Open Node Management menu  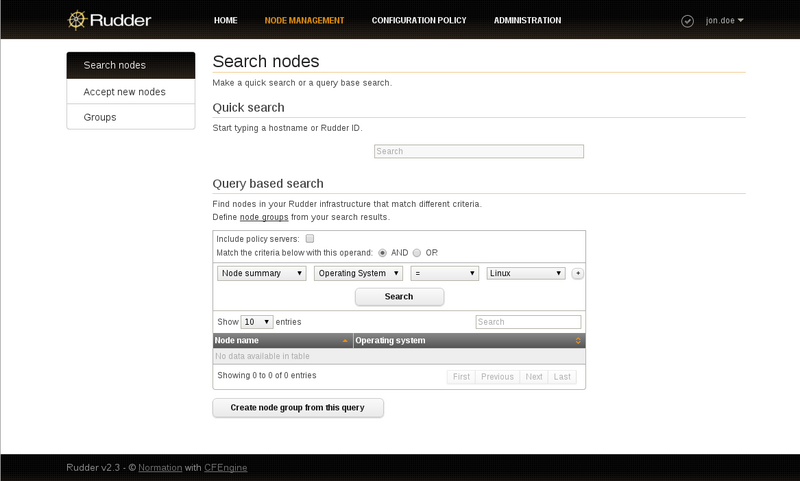tap(304, 20)
